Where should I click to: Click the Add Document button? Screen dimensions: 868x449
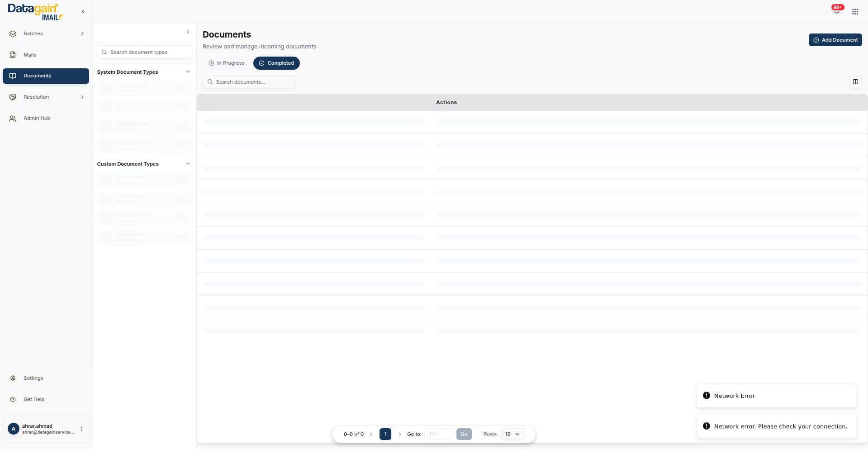835,40
